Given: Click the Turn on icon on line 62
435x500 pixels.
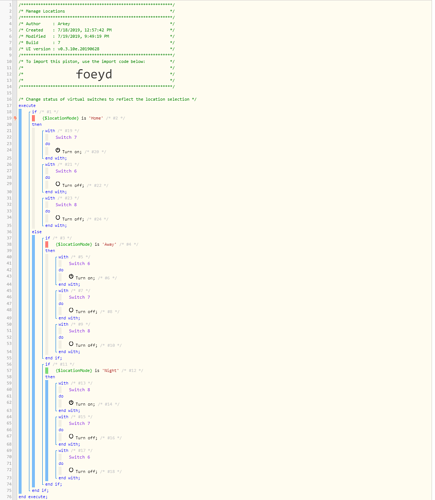Looking at the screenshot, I should tap(71, 403).
